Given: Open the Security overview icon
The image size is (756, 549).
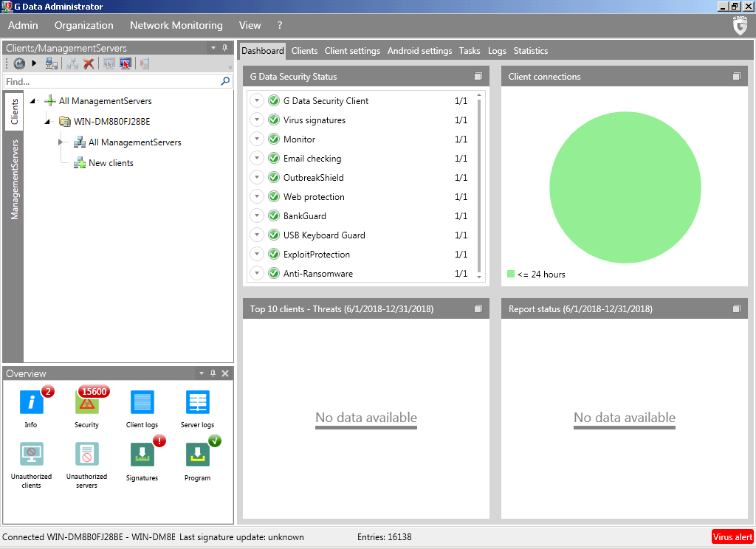Looking at the screenshot, I should tap(86, 403).
